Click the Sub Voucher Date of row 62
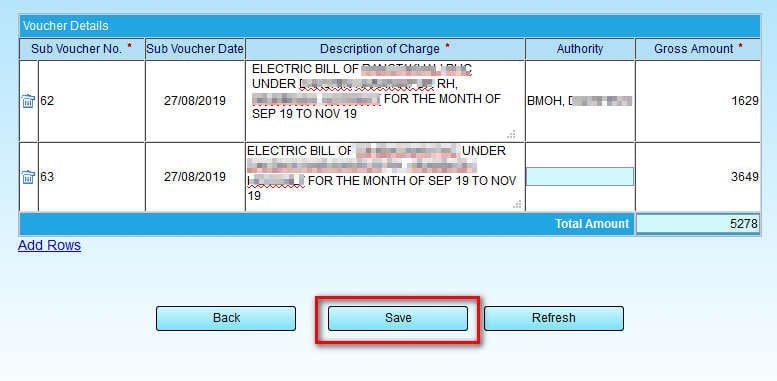The width and height of the screenshot is (777, 381). (x=195, y=101)
